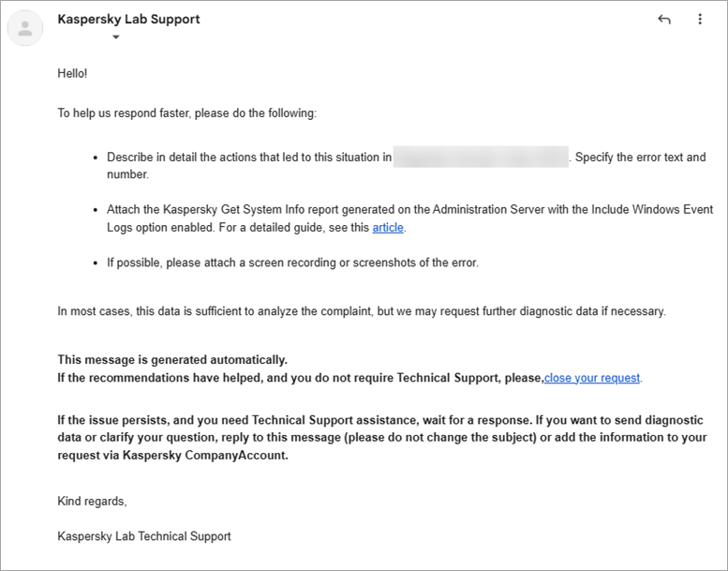This screenshot has width=728, height=571.
Task: Click the "To help us respond faster" line
Action: [187, 113]
